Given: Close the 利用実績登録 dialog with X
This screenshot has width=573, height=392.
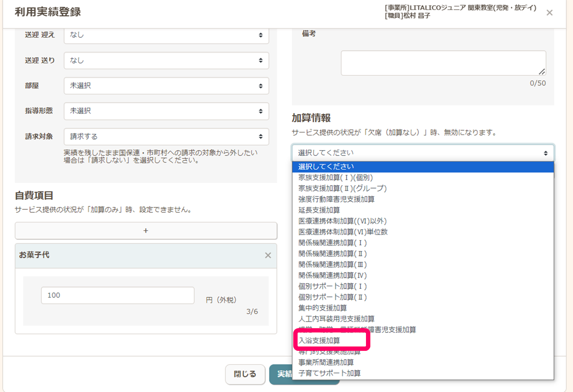Looking at the screenshot, I should pyautogui.click(x=549, y=13).
